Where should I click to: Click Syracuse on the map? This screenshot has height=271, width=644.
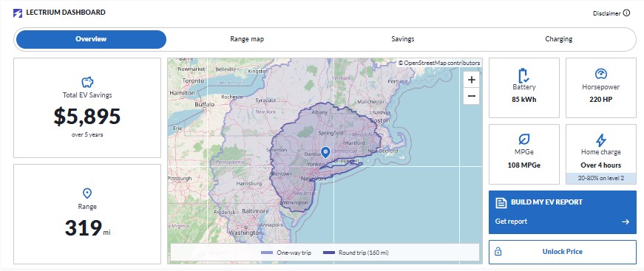[265, 100]
